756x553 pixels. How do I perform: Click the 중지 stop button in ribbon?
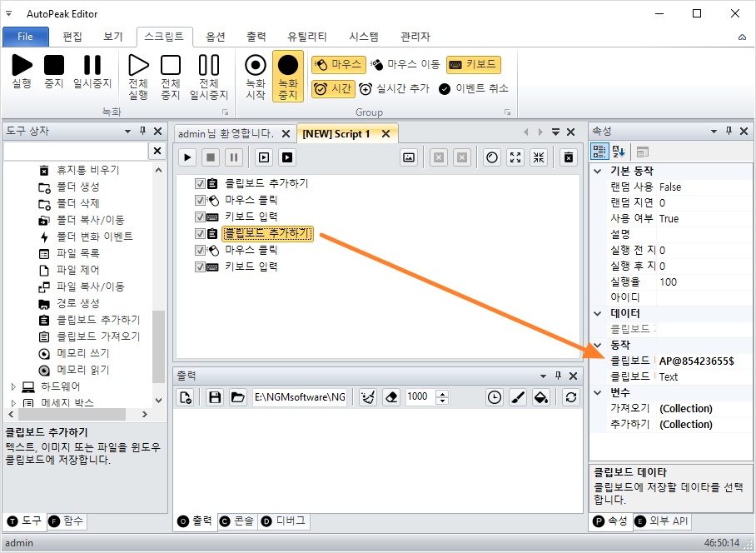(x=54, y=72)
